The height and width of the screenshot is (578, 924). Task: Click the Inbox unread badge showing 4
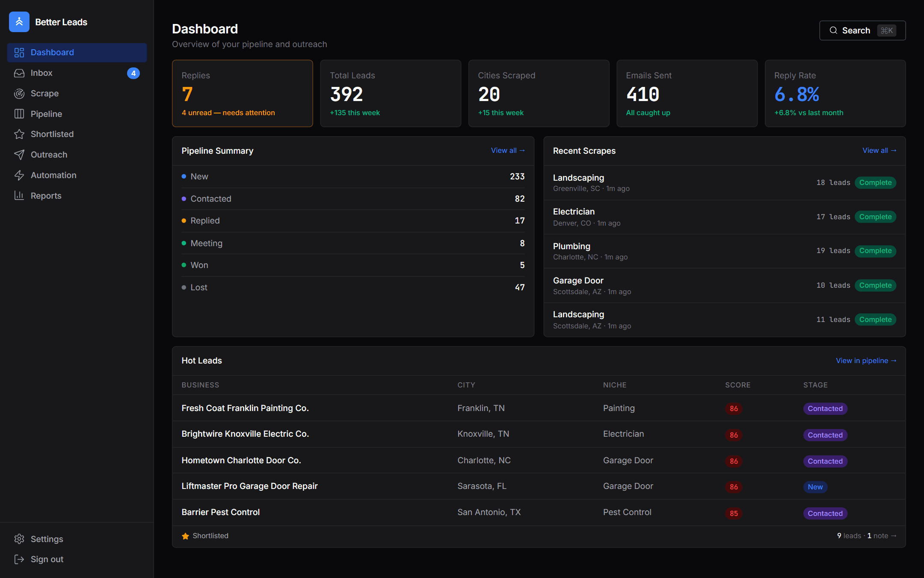click(x=133, y=73)
